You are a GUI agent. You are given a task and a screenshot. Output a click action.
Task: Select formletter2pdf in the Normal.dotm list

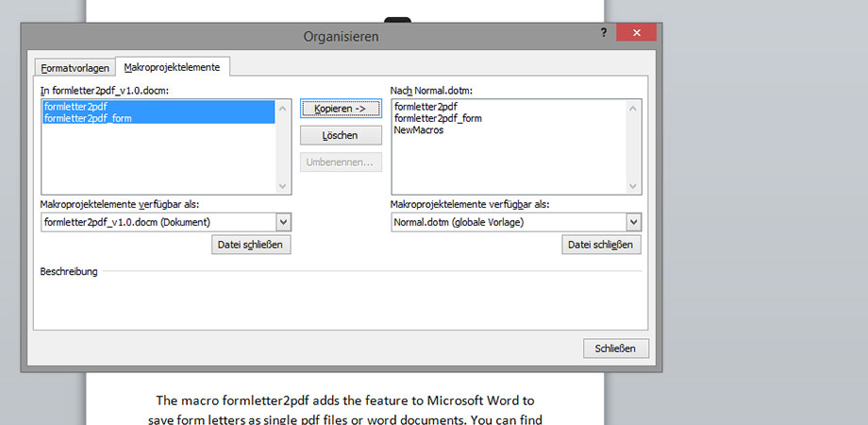coord(426,107)
